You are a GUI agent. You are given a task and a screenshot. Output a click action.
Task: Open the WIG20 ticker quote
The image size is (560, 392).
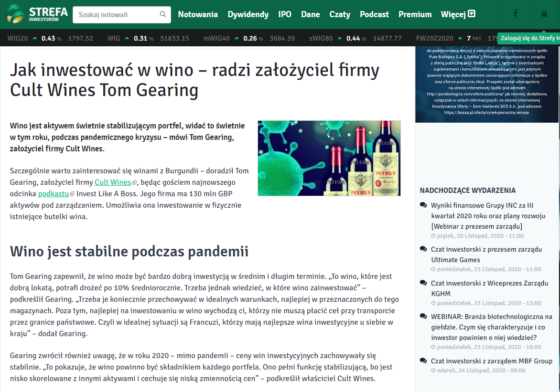click(50, 38)
